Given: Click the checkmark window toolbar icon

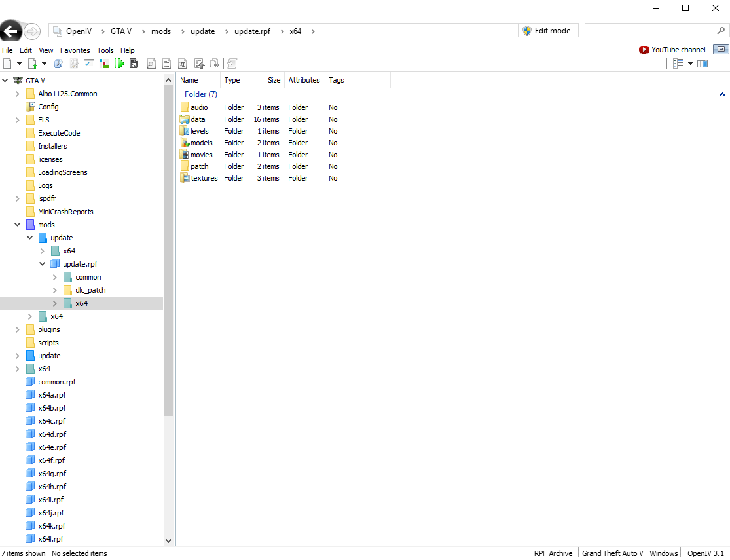Looking at the screenshot, I should point(89,64).
